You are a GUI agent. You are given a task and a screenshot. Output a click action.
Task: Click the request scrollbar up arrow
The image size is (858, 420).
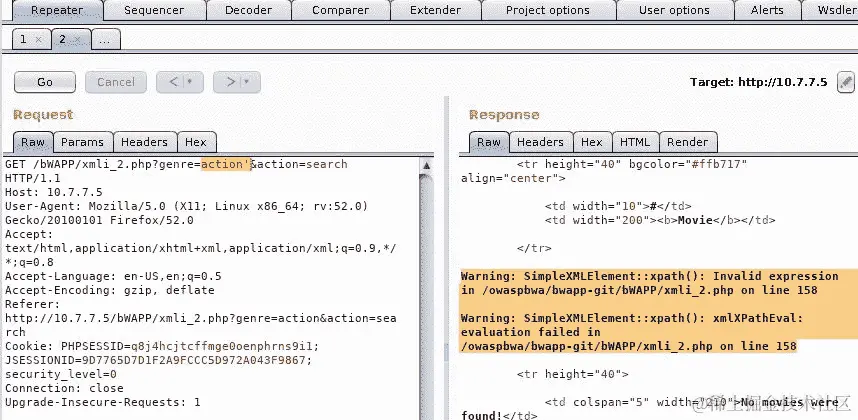(x=426, y=165)
